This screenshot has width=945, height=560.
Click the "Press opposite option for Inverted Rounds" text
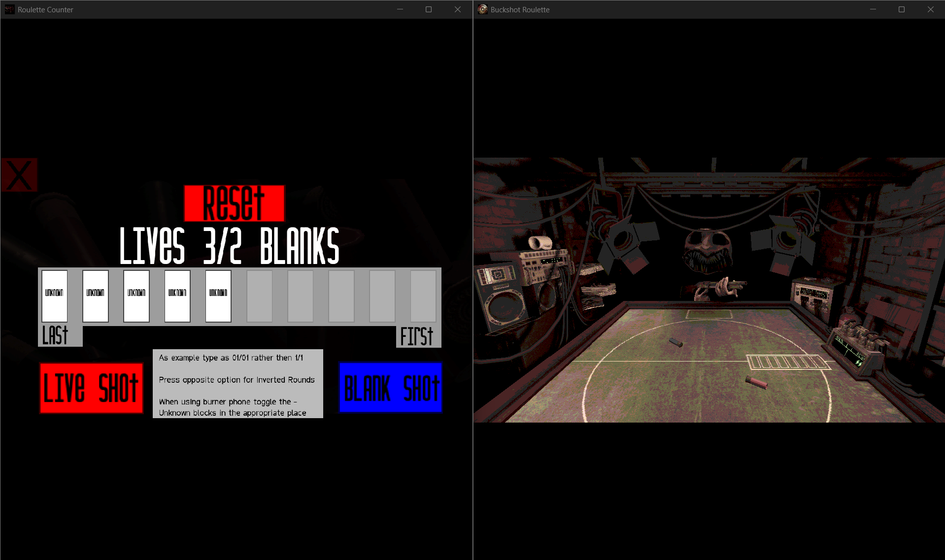(x=236, y=380)
